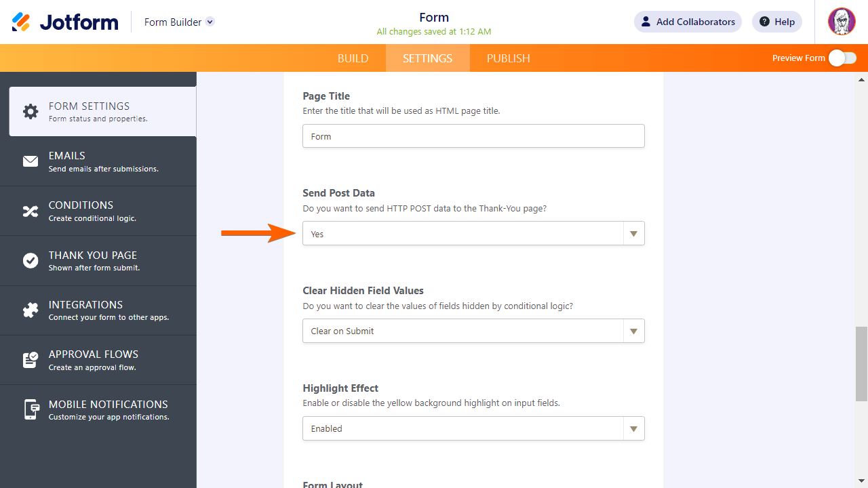This screenshot has height=488, width=868.
Task: Switch to the BUILD tab
Action: coord(353,58)
